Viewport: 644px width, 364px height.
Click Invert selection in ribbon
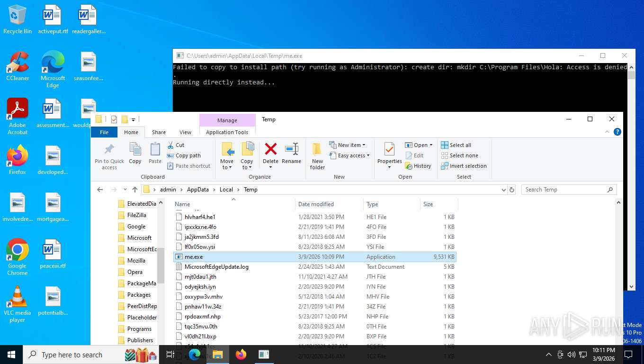(464, 166)
